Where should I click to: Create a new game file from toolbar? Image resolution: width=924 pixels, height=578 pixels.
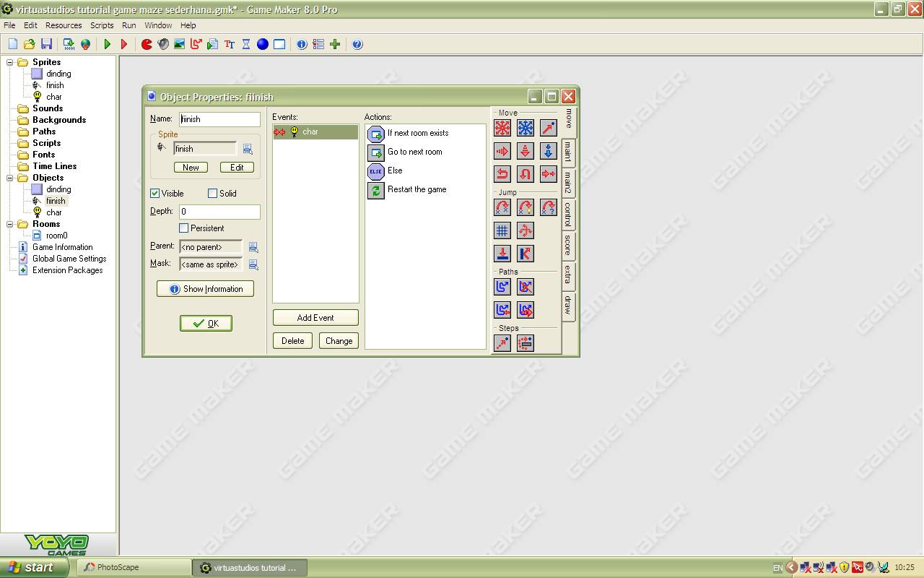point(13,44)
